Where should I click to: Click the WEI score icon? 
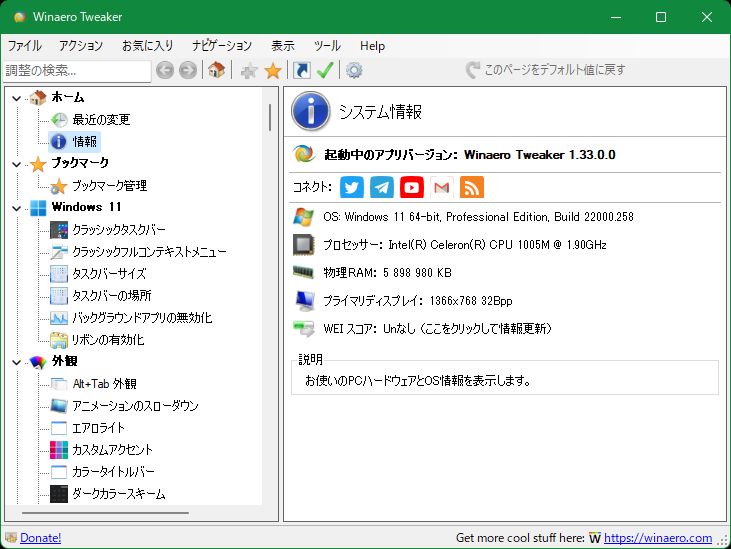point(304,329)
